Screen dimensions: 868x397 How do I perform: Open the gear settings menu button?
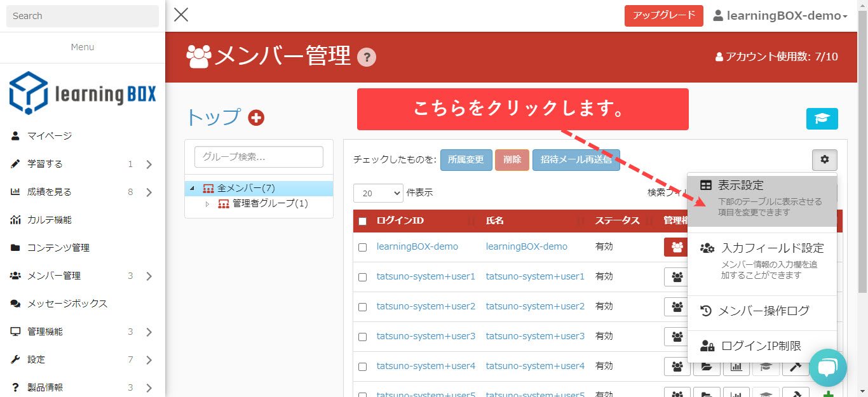click(824, 160)
